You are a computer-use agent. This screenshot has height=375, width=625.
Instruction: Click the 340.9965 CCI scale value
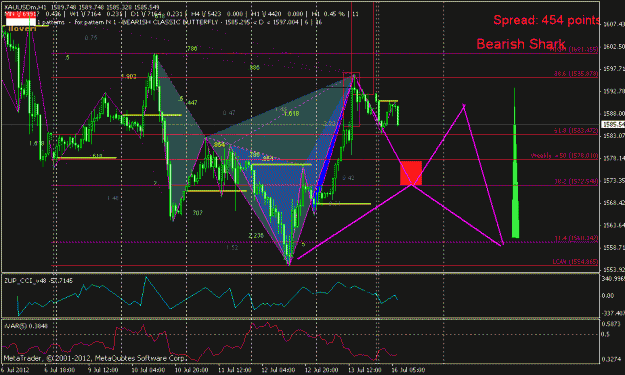[x=613, y=278]
